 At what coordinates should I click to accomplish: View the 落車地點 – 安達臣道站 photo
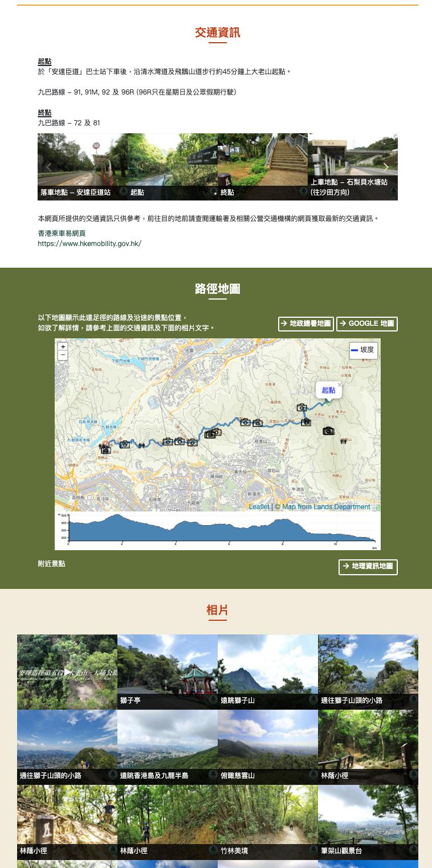point(83,167)
